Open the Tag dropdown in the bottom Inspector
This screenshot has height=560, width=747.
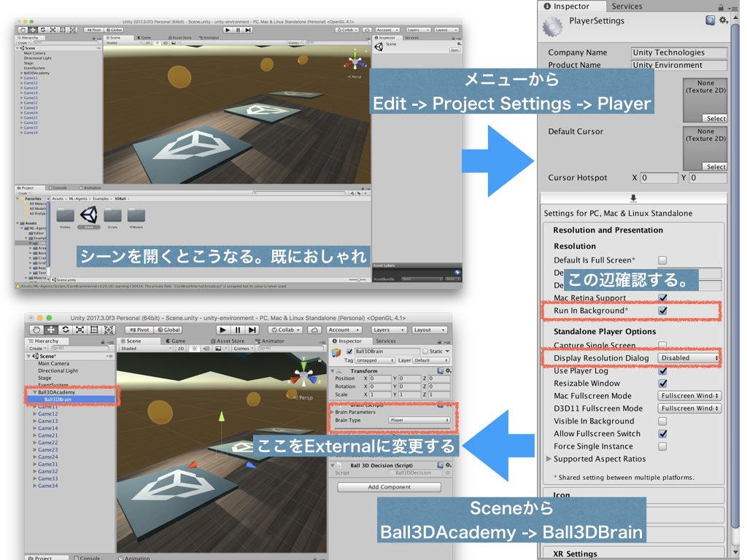375,360
